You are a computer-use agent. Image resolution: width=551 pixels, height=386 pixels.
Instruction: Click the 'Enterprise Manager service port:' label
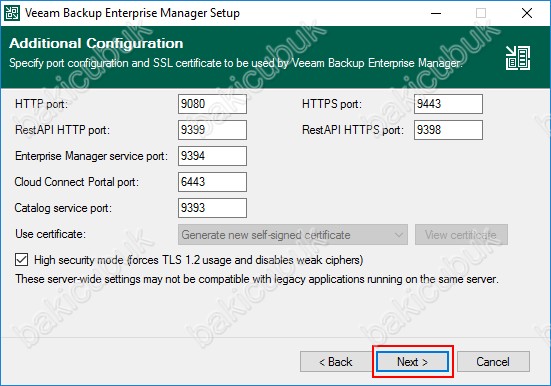coord(91,156)
